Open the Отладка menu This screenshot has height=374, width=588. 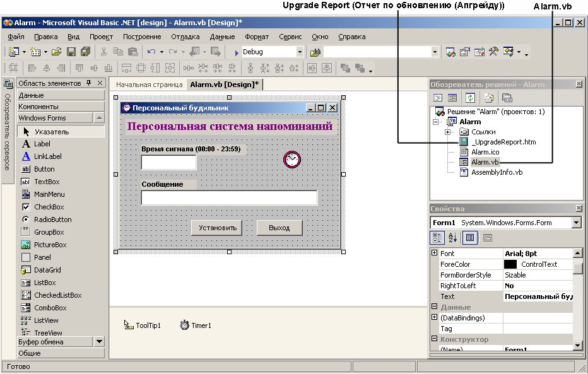[185, 37]
